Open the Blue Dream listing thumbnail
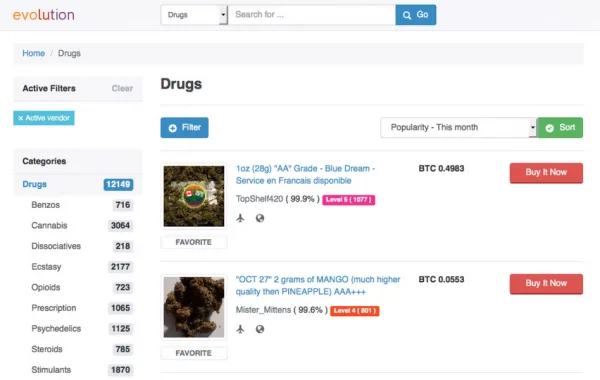 tap(194, 196)
